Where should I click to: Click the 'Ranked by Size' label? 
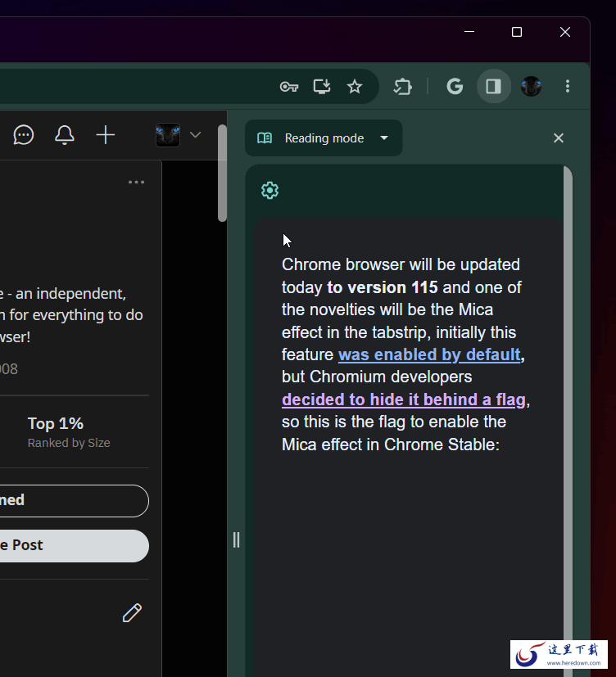tap(69, 443)
